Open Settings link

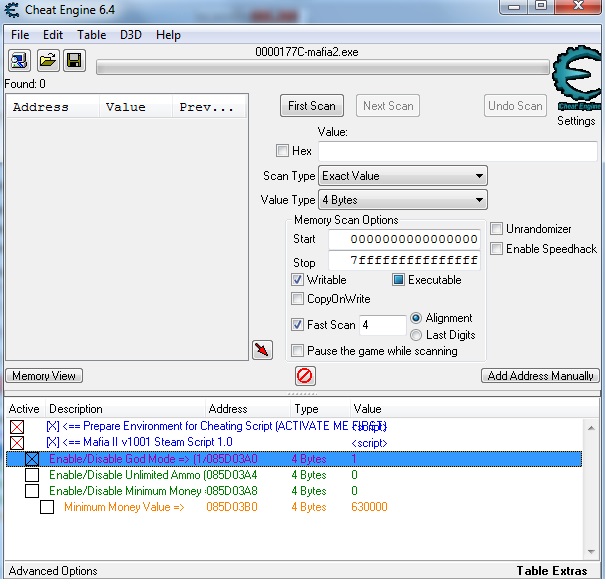[x=576, y=121]
